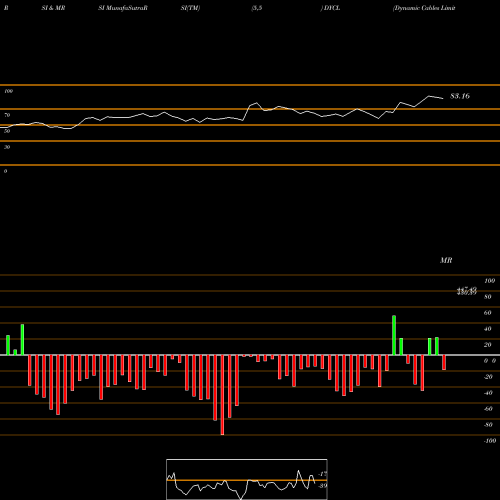
Task: Click the -100 label on MR axis
Action: 490,441
